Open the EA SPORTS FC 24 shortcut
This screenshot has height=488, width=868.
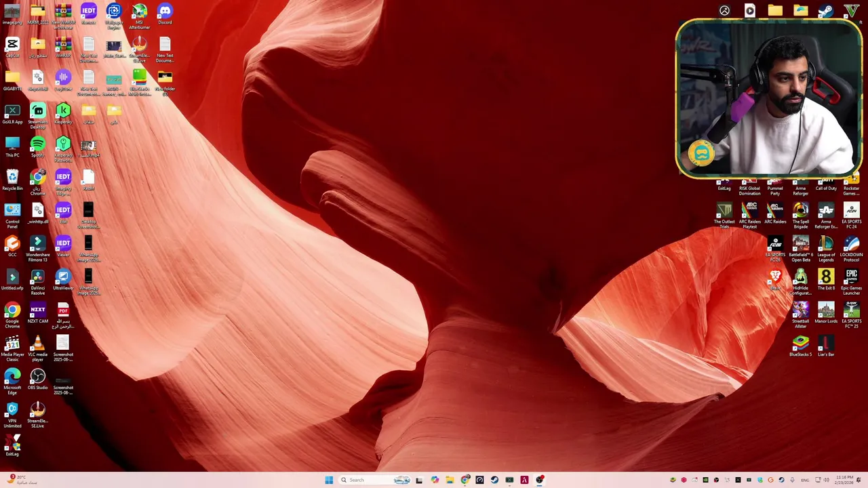pyautogui.click(x=852, y=216)
